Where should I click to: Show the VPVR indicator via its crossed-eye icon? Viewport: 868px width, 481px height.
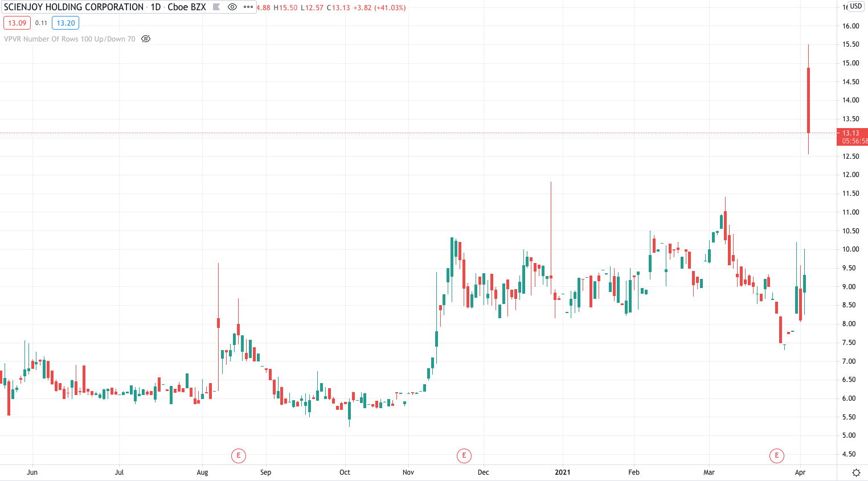tap(146, 39)
